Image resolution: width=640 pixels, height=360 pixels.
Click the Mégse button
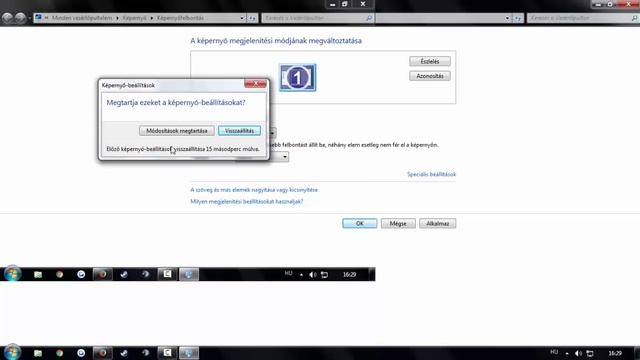[398, 223]
